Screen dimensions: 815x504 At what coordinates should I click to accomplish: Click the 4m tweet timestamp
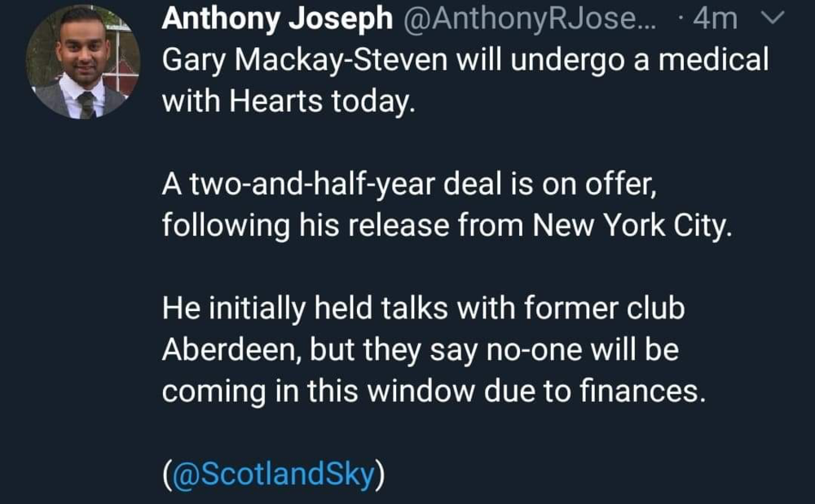click(x=716, y=20)
